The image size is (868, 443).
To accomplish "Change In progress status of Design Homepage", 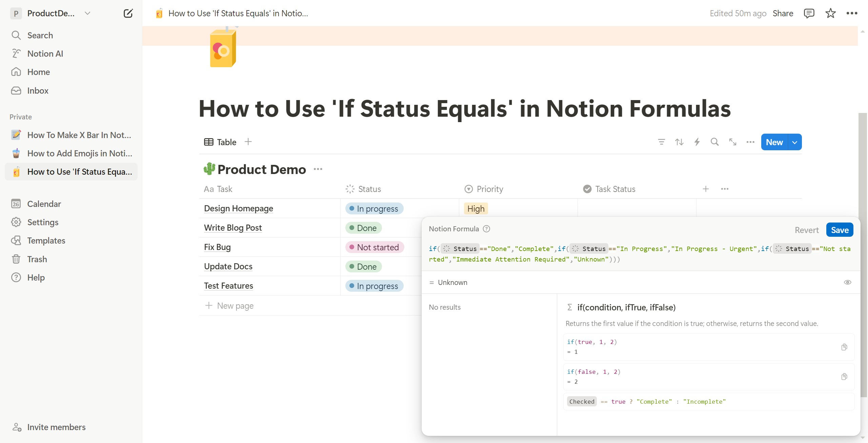I will point(374,209).
